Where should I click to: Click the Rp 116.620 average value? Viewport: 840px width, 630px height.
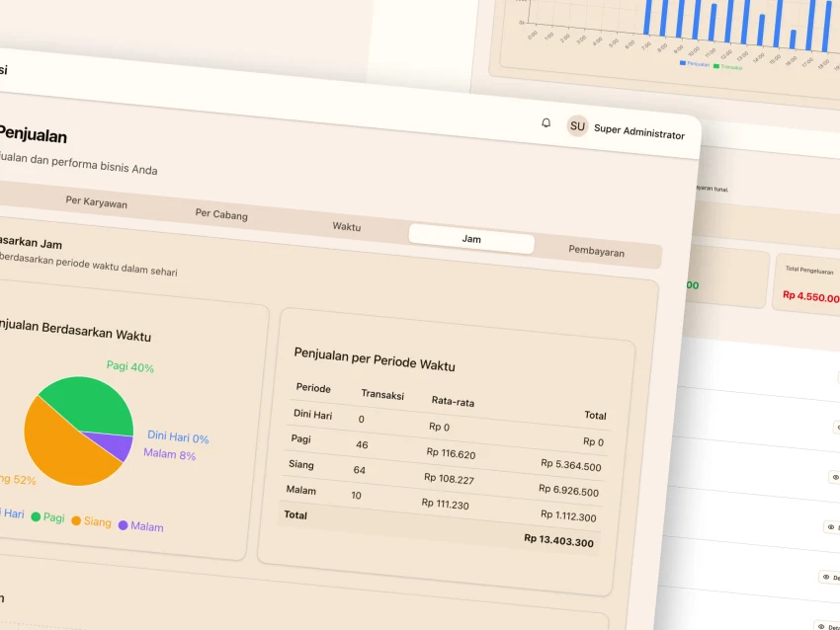point(451,453)
